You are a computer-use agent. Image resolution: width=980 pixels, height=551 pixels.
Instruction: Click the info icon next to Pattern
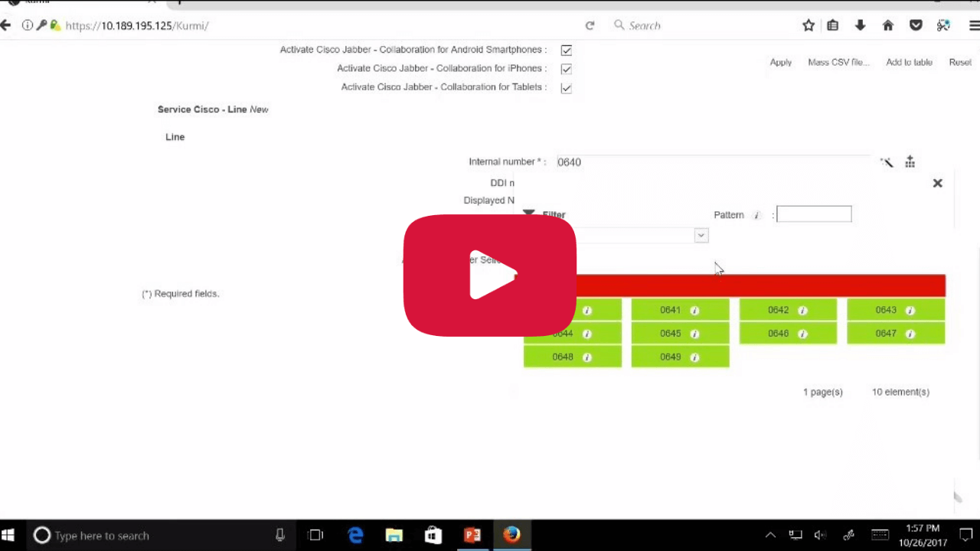click(756, 216)
